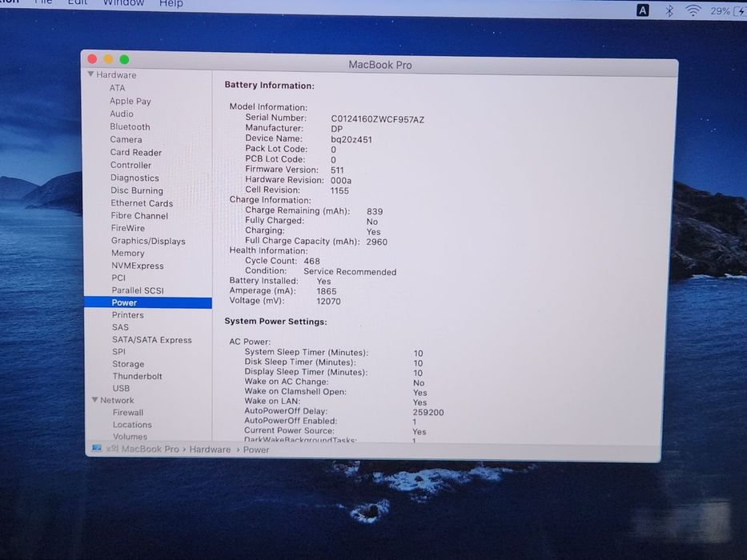747x560 pixels.
Task: Click the serial number C0124160ZWCF957AZ
Action: 377,119
